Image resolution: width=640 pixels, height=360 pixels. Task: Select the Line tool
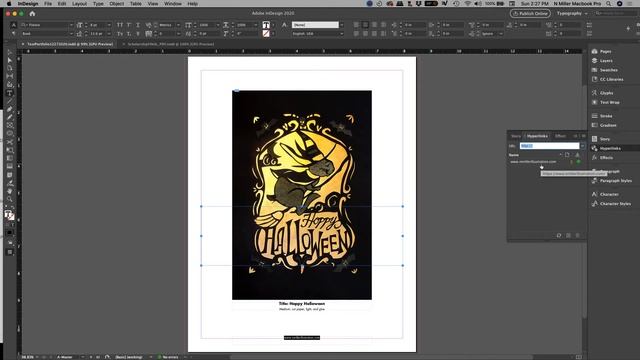coord(9,101)
